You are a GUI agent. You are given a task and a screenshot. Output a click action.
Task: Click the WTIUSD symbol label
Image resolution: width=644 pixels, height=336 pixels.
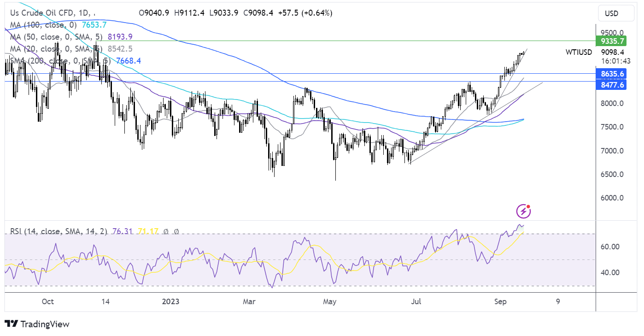click(579, 53)
